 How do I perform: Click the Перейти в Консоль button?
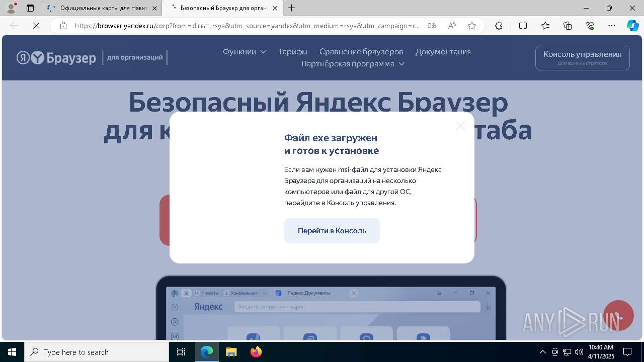(x=332, y=231)
